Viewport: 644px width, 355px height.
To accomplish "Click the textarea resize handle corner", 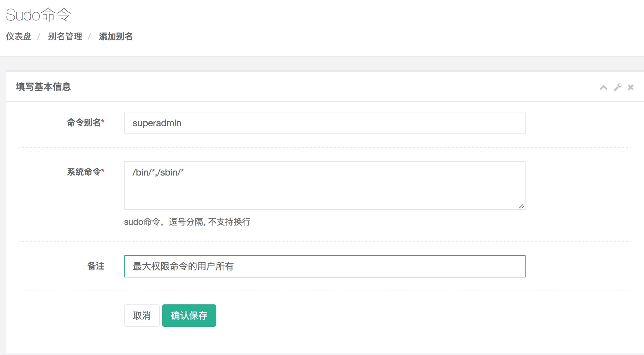I will [521, 206].
